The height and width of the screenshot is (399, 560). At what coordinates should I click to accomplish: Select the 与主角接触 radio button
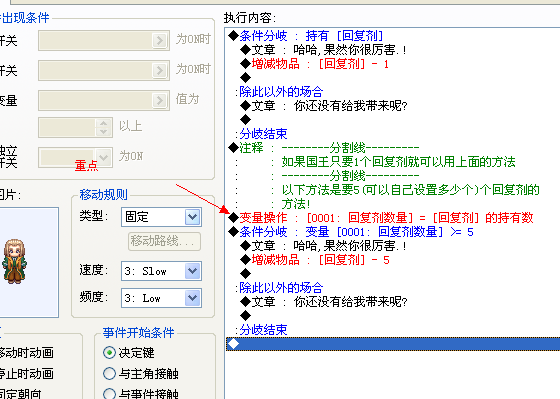[109, 374]
